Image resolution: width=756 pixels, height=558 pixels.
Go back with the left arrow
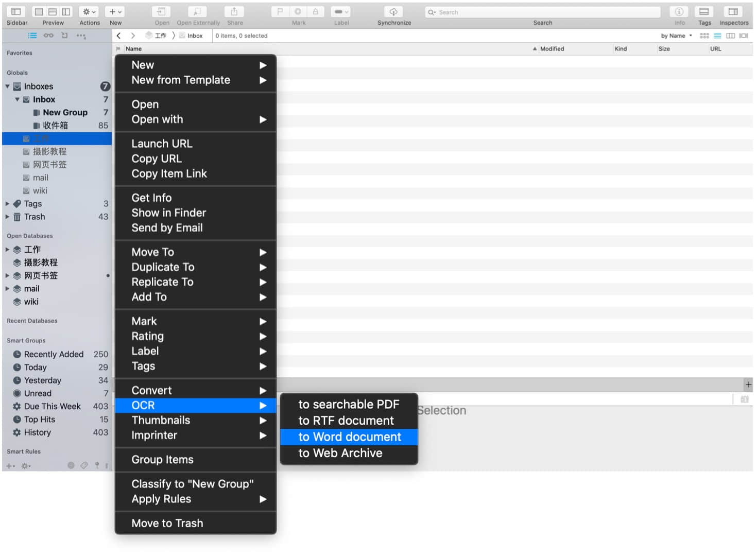[x=119, y=36]
